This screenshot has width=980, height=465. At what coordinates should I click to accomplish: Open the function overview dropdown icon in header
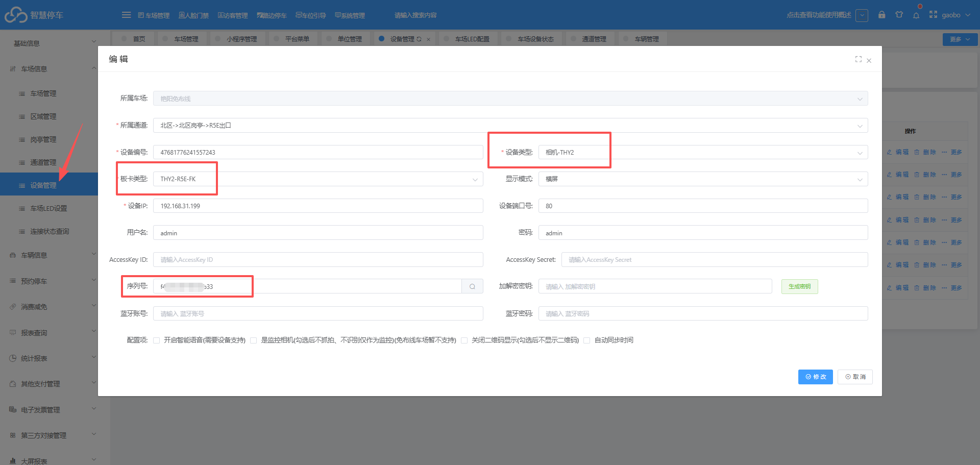862,15
